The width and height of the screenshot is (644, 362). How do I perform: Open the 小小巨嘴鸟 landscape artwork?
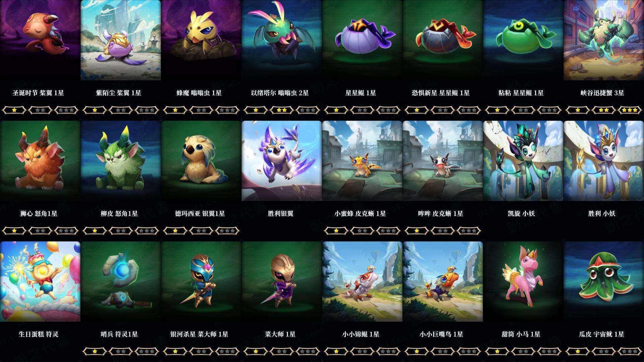tap(443, 282)
